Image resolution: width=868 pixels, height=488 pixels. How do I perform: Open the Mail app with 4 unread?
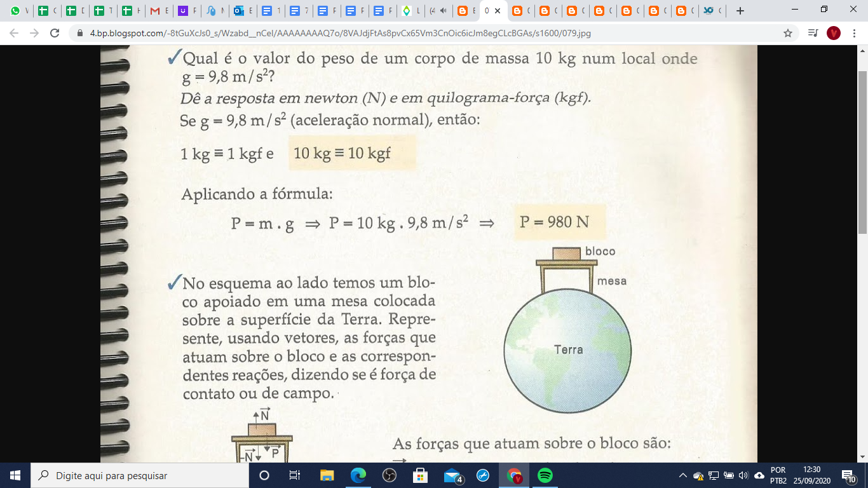point(452,475)
